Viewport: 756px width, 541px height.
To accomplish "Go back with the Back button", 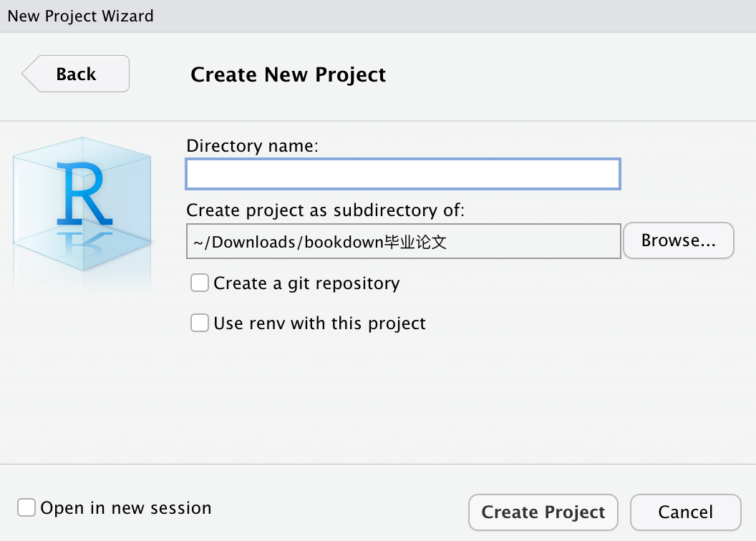I will (x=77, y=74).
